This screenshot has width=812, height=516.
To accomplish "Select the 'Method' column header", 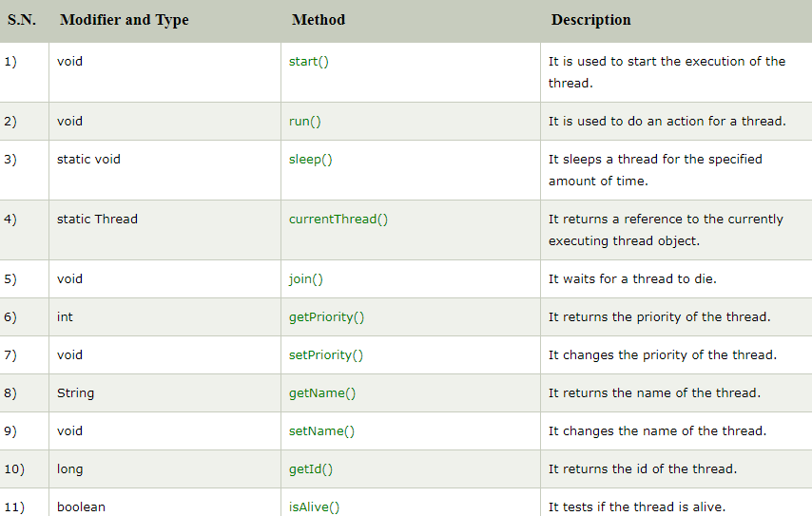I will (x=319, y=20).
